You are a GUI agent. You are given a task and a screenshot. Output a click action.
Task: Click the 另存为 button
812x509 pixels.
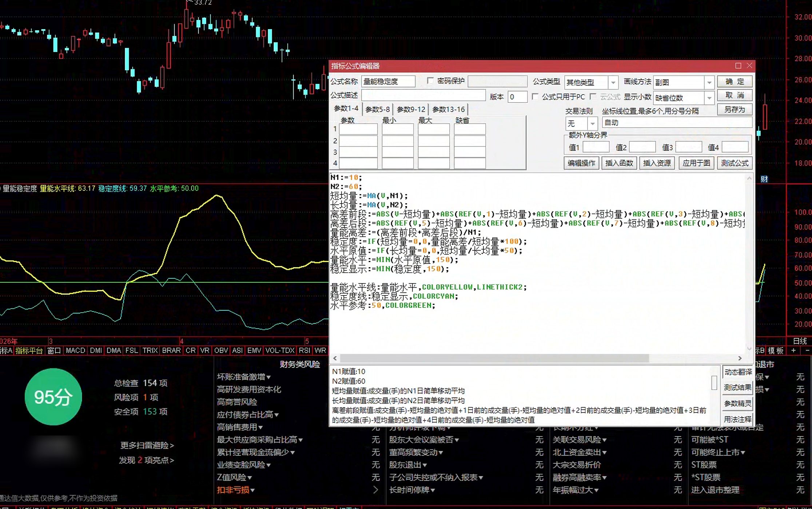pyautogui.click(x=735, y=109)
